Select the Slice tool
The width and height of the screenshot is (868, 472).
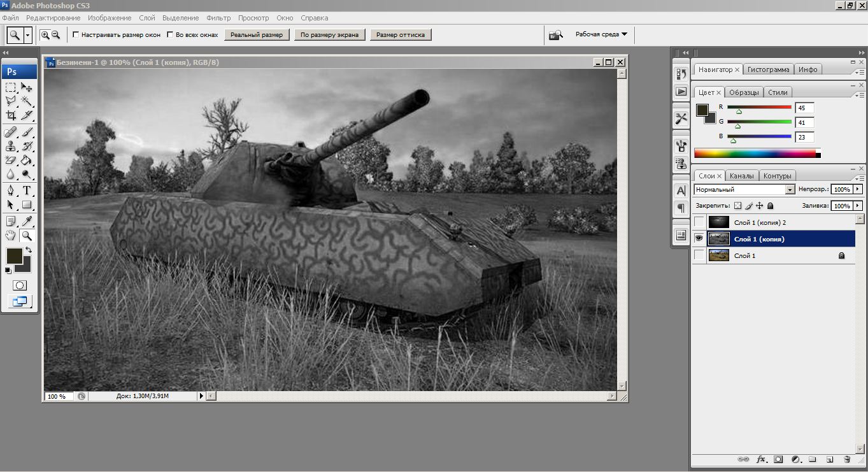(27, 115)
